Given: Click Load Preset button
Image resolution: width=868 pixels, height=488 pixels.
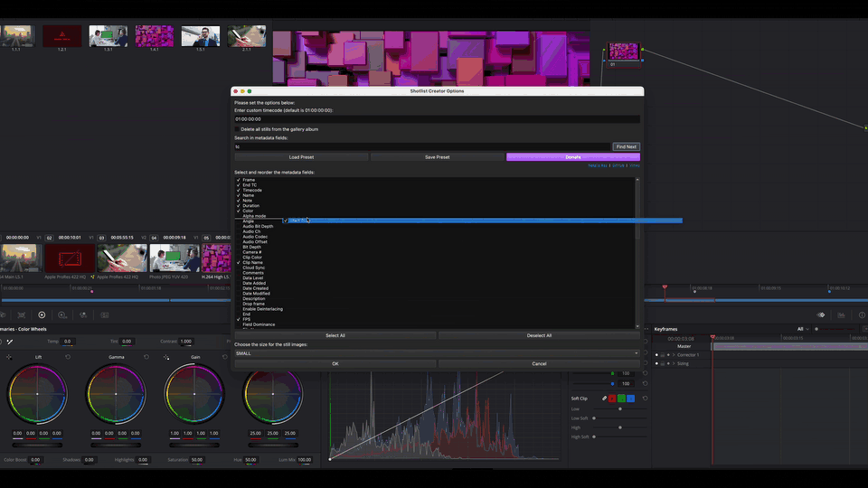Looking at the screenshot, I should click(x=301, y=157).
